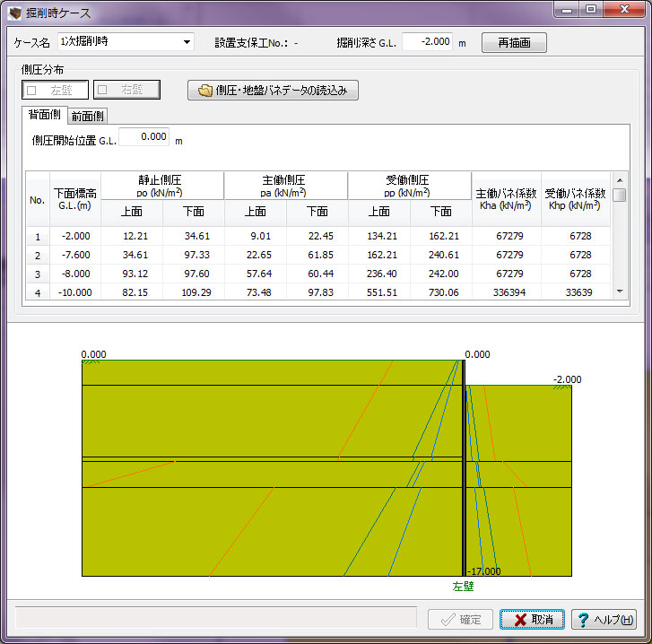Click 側圧・地盤バネデータの読込み button
The image size is (652, 644).
(273, 91)
